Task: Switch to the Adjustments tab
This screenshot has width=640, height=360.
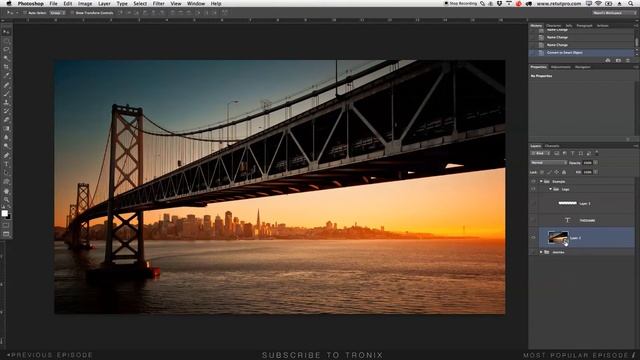Action: [x=560, y=67]
